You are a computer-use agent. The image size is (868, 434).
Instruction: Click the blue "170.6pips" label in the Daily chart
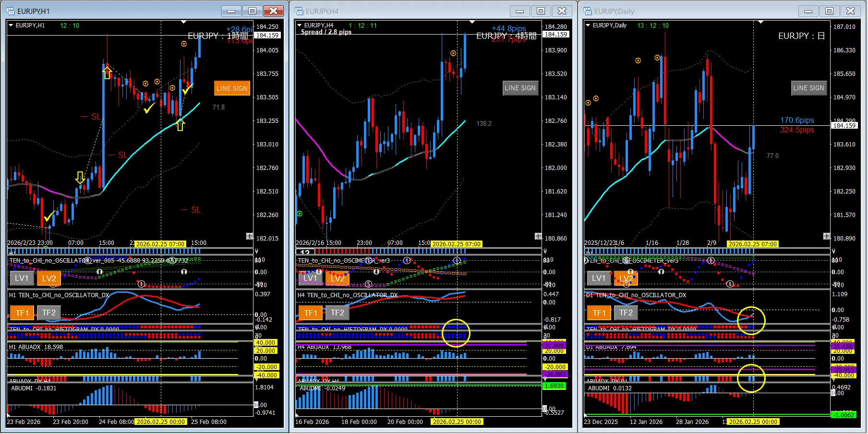[797, 121]
